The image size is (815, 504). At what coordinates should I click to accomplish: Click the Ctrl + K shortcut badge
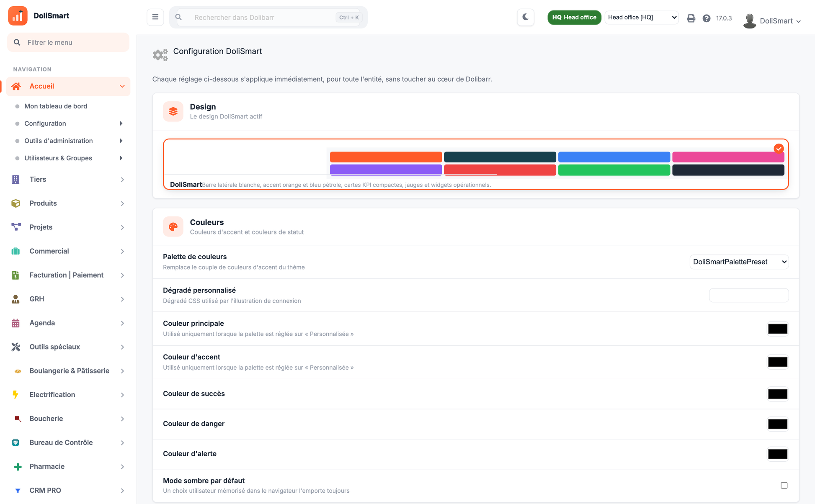(348, 17)
